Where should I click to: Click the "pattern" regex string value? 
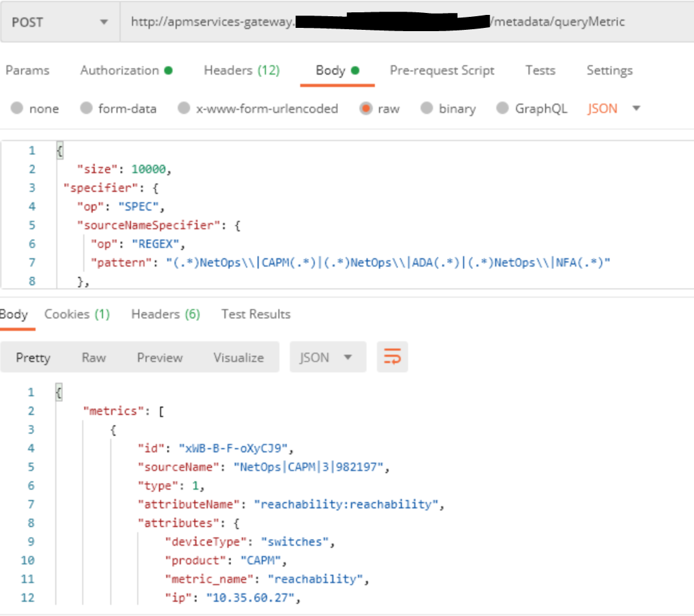click(x=388, y=263)
